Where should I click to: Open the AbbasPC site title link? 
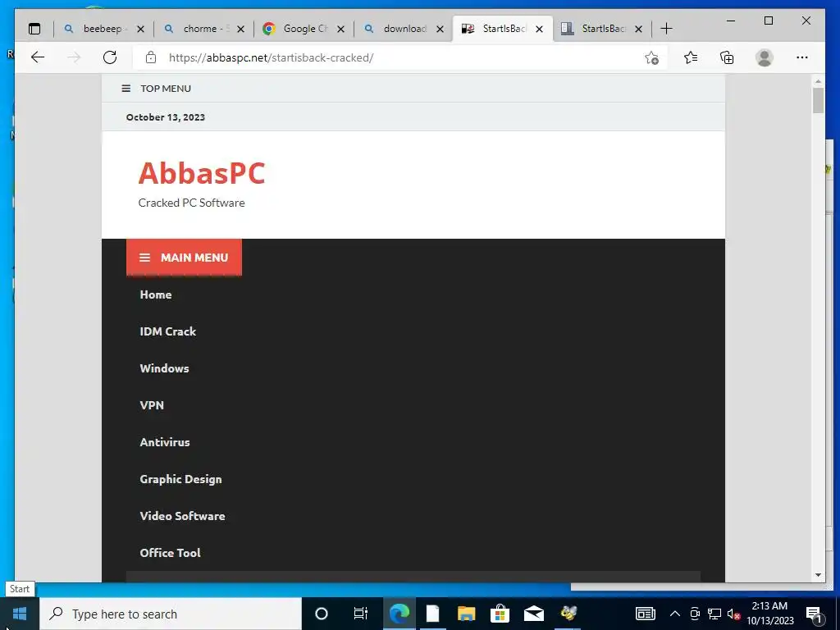tap(202, 173)
